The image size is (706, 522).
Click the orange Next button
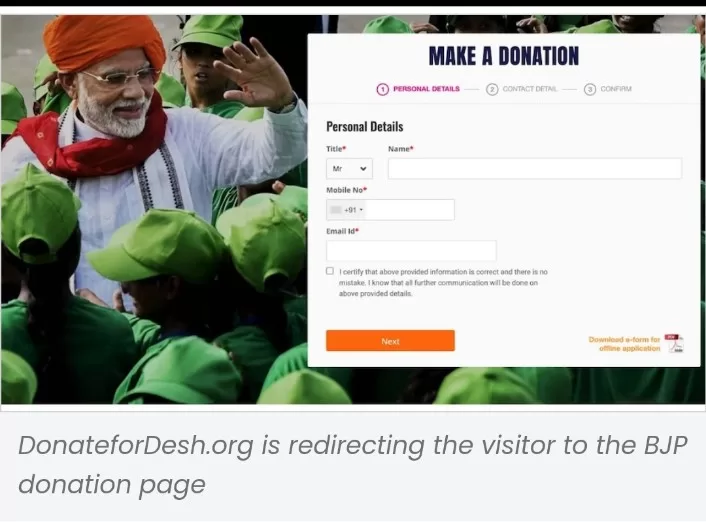(390, 340)
